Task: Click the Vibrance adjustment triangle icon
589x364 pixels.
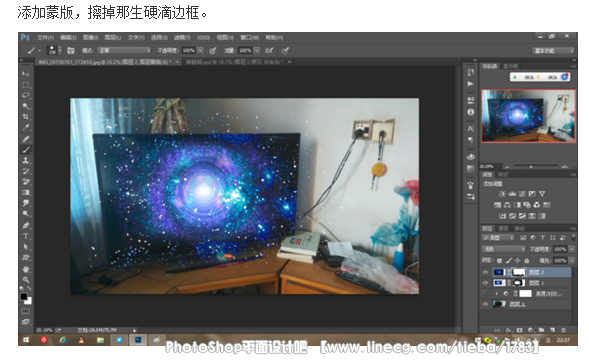Action: coord(542,194)
